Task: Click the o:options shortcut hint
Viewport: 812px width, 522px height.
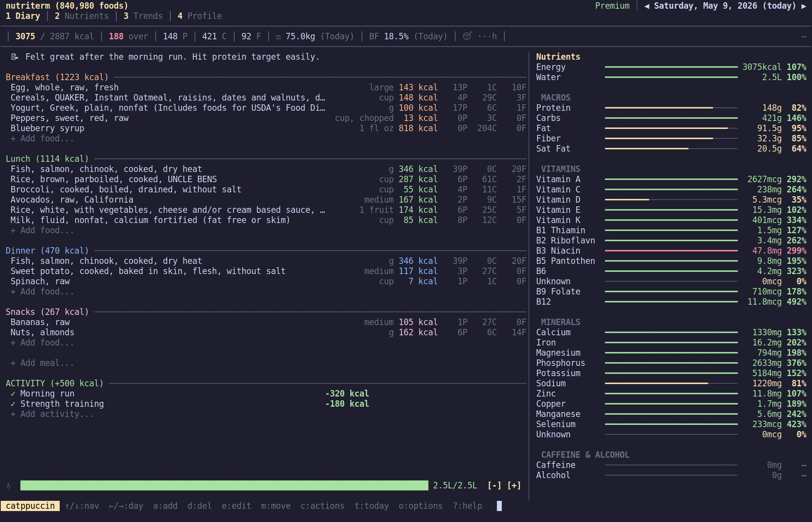Action: click(x=421, y=506)
